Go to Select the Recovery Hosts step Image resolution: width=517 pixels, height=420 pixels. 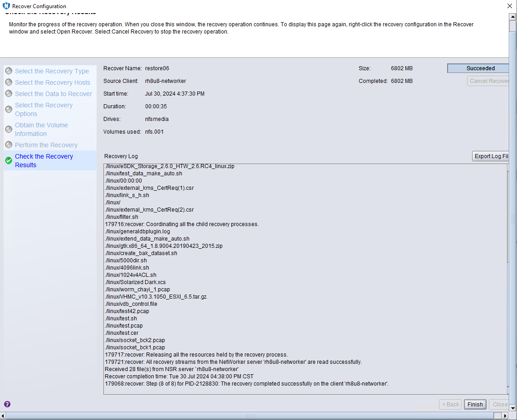pos(53,82)
